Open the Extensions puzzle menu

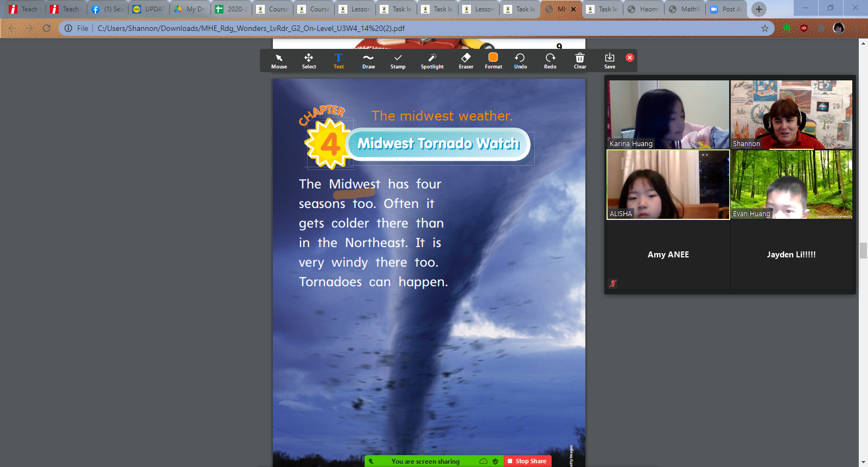821,28
